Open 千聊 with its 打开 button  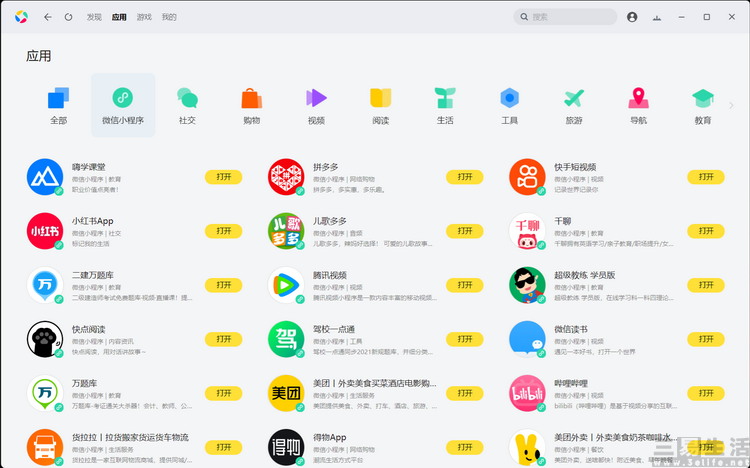[706, 231]
